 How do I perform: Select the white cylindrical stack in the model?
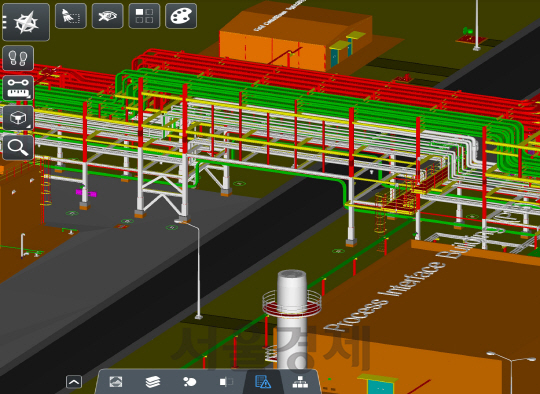coord(292,320)
